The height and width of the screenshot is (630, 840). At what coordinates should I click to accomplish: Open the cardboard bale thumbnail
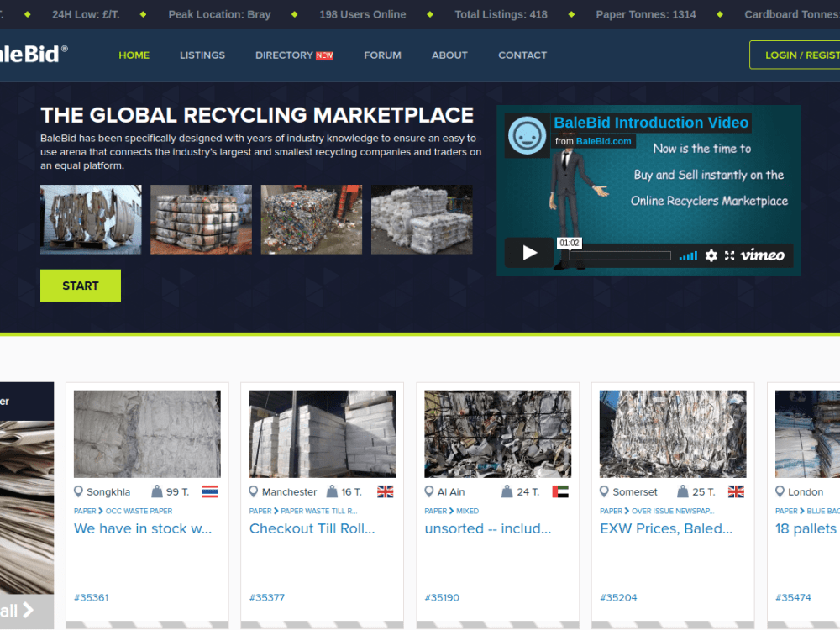(91, 219)
